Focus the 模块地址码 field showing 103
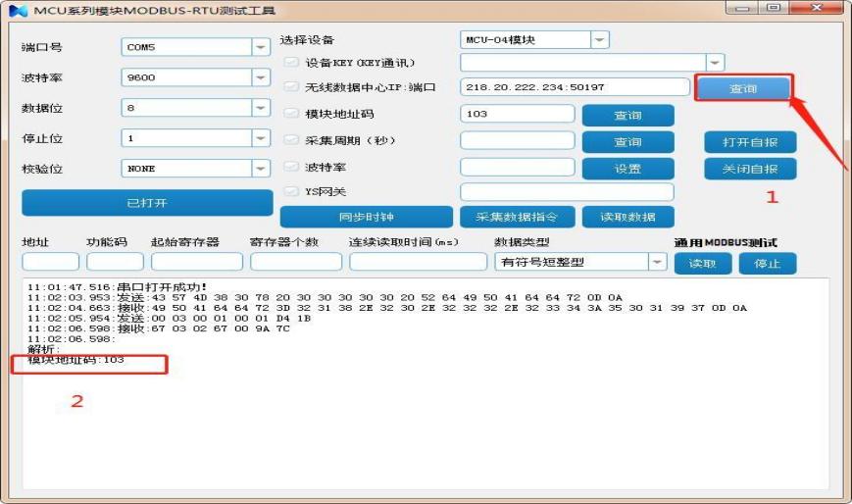The image size is (852, 504). [517, 114]
